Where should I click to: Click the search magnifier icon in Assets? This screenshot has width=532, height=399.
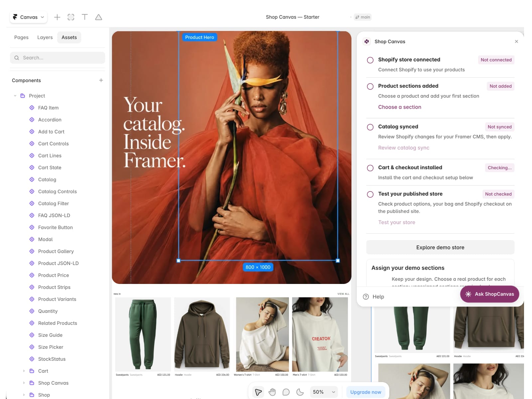[x=17, y=58]
